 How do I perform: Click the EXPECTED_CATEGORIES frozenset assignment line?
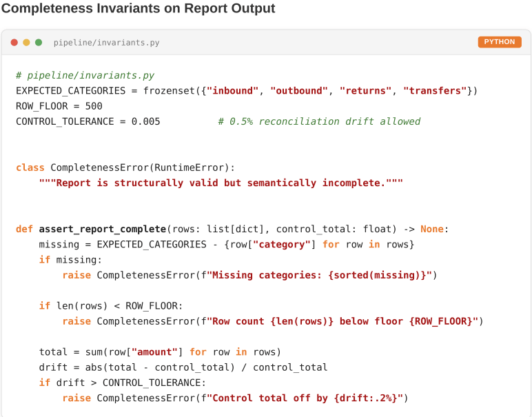(247, 90)
